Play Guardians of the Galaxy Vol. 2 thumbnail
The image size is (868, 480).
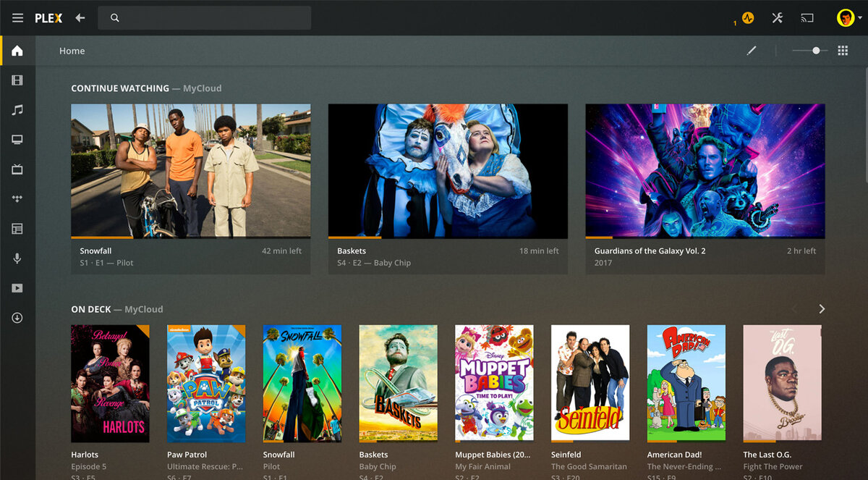(705, 169)
